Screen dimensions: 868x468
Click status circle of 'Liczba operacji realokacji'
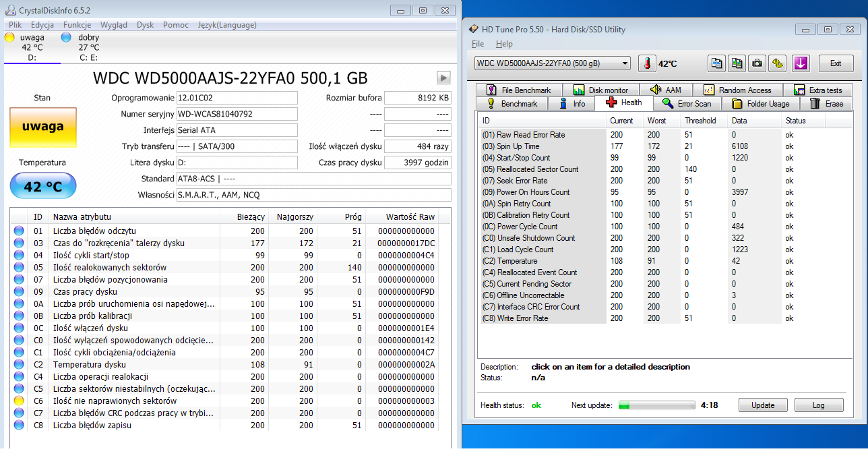[19, 377]
